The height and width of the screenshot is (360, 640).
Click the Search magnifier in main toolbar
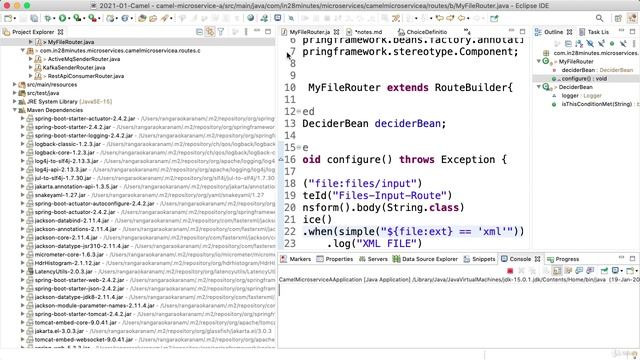599,18
